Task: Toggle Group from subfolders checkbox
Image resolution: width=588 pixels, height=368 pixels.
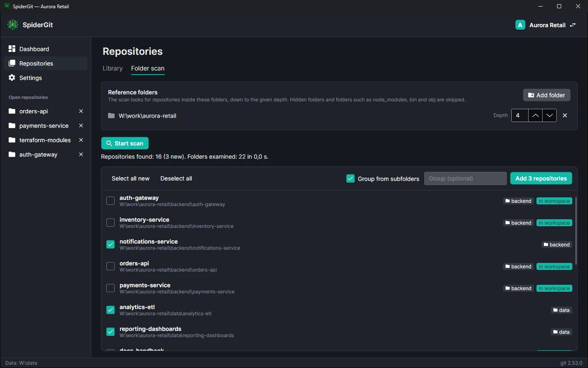Action: (350, 178)
